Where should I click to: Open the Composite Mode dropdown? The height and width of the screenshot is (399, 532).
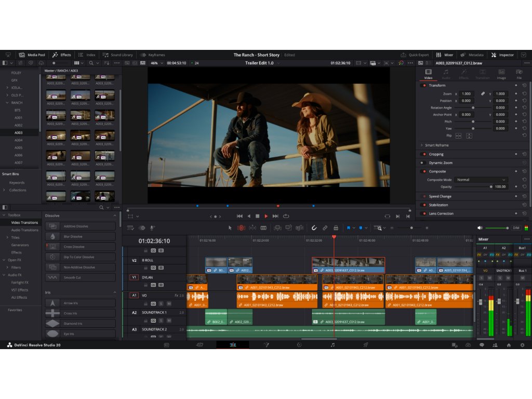click(x=481, y=180)
